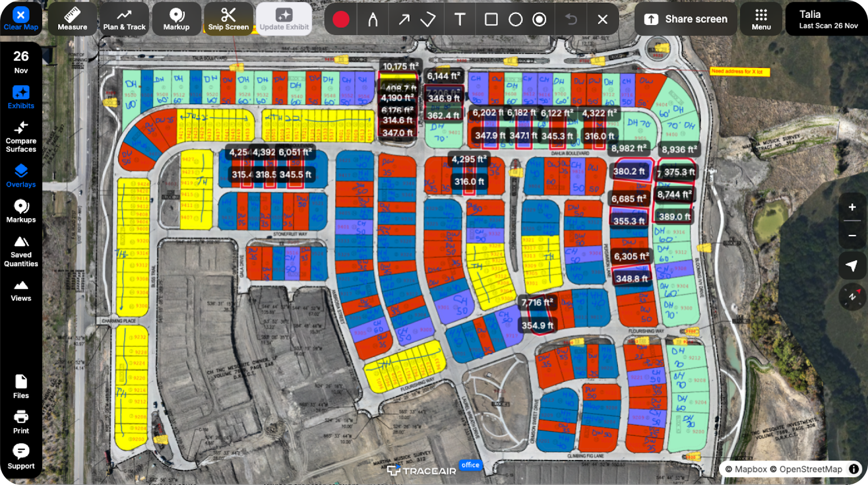
Task: Select the rectangle shape tool
Action: pyautogui.click(x=491, y=20)
